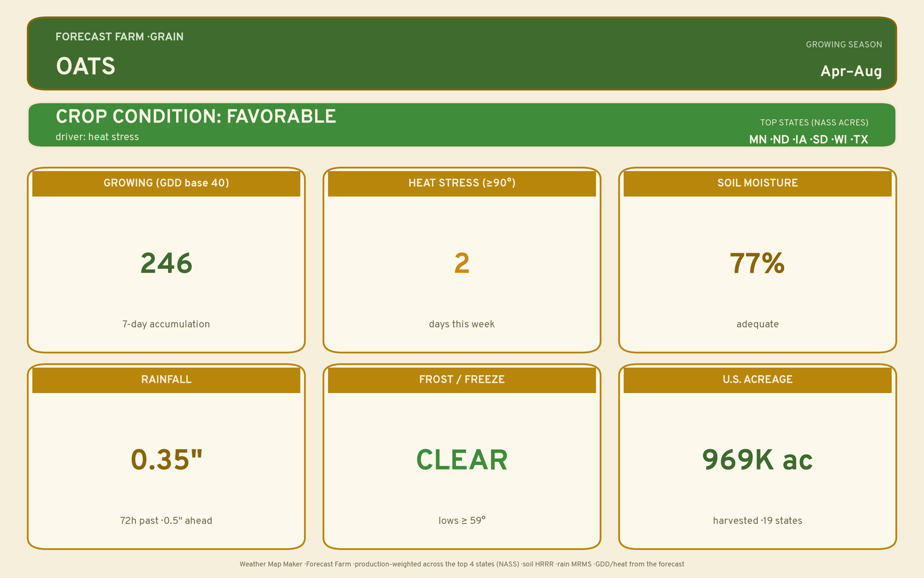Click the FORECAST FARM ·GRAIN label
Image resolution: width=924 pixels, height=578 pixels.
(120, 36)
